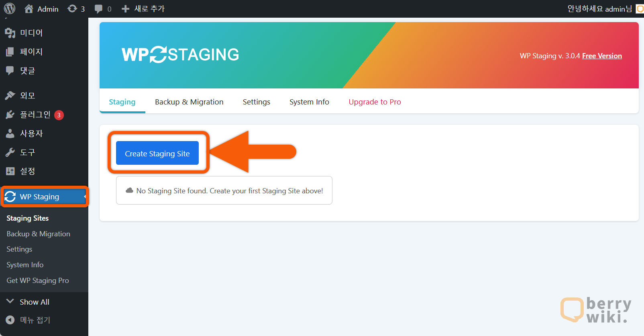Open the 외모 appearance brush icon
The width and height of the screenshot is (644, 336).
pyautogui.click(x=10, y=96)
